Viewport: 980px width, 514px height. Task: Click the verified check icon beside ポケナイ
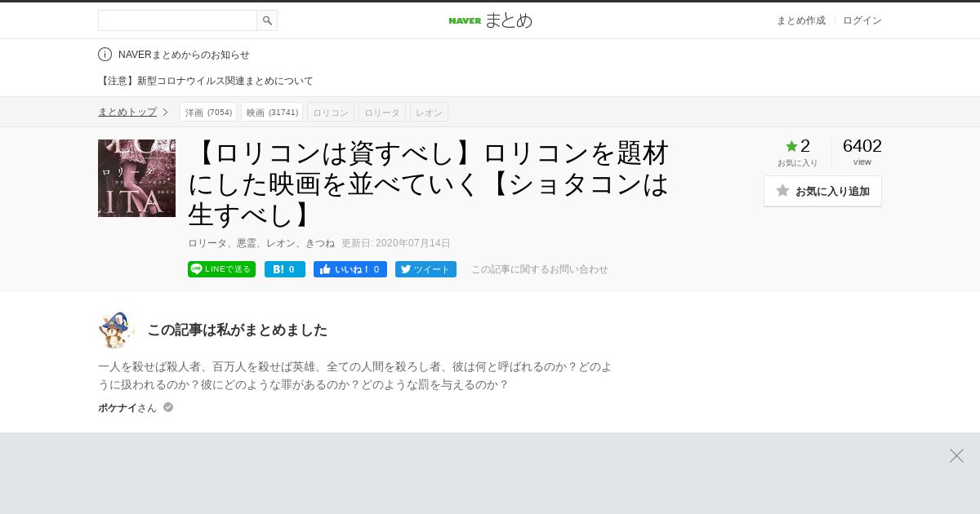pyautogui.click(x=168, y=407)
